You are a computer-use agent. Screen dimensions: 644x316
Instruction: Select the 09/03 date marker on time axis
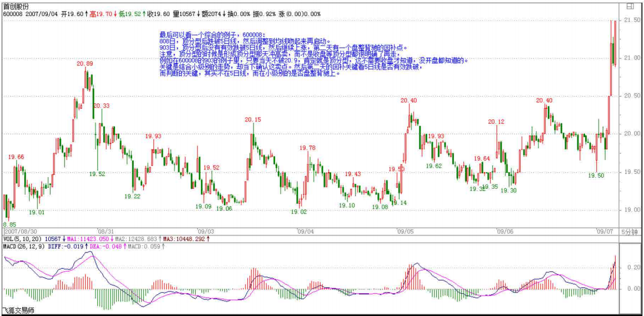pos(206,230)
